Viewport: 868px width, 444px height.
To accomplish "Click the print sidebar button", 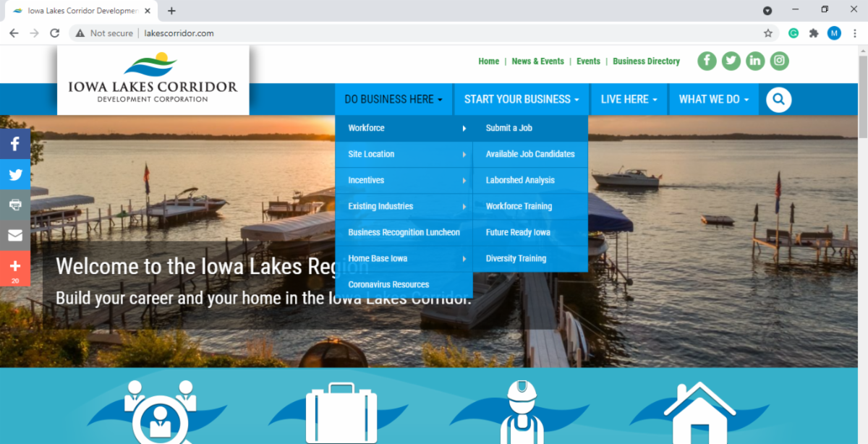I will pos(15,205).
